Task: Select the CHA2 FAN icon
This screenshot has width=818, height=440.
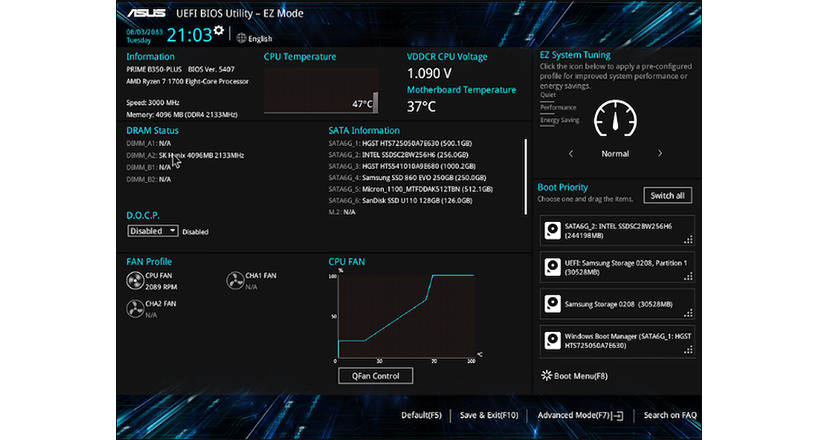Action: click(135, 309)
